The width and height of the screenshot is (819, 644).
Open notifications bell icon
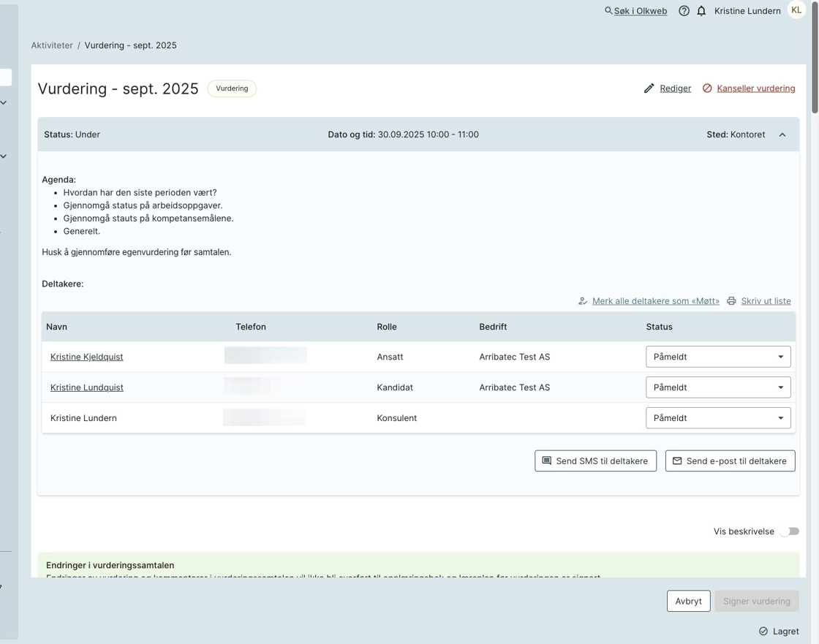pyautogui.click(x=701, y=11)
